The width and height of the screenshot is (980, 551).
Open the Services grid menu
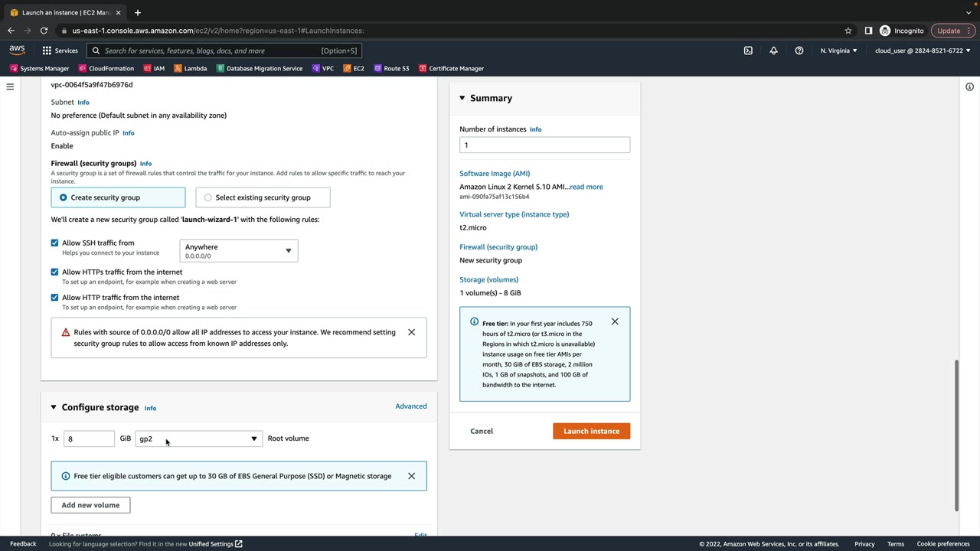[60, 51]
